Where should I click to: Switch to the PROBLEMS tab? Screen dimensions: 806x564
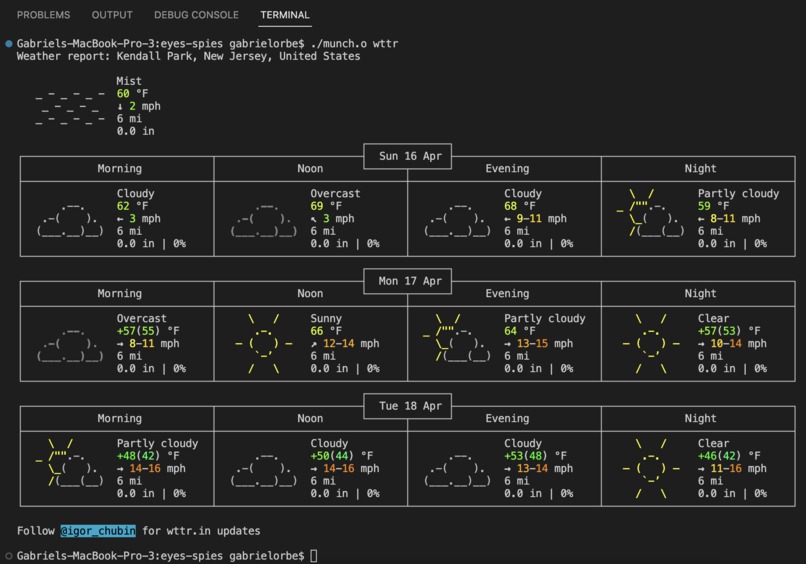click(43, 15)
